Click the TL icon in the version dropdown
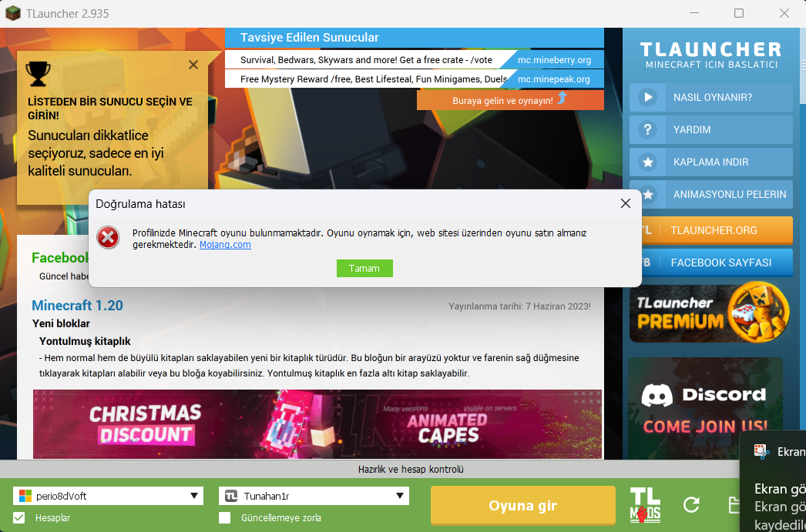806x532 pixels. coord(231,496)
